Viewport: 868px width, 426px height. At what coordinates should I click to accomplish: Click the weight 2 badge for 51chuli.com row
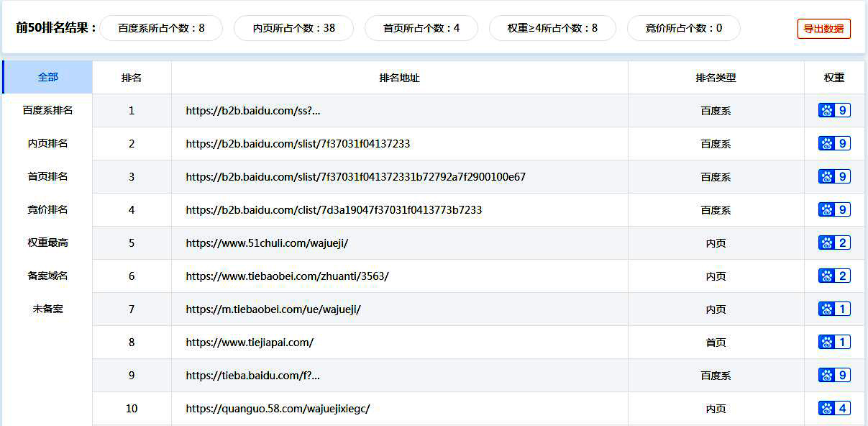click(834, 243)
